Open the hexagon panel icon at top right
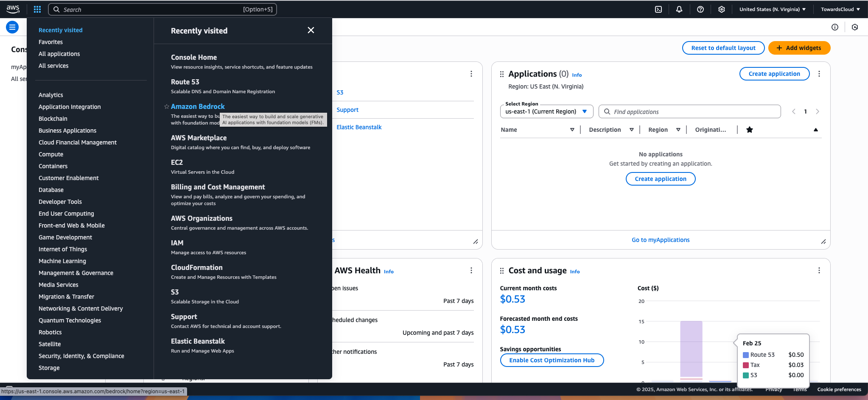 point(855,27)
